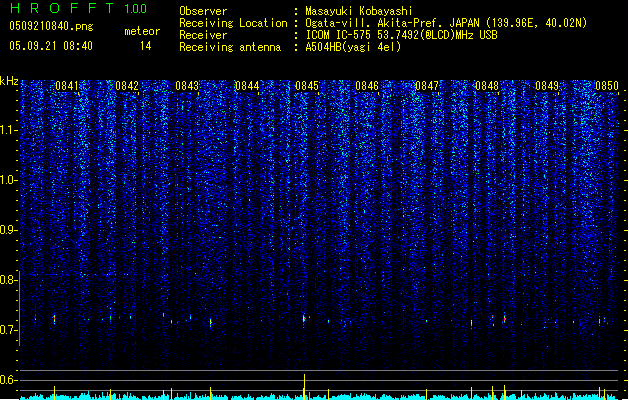Image resolution: width=629 pixels, height=400 pixels.
Task: Click the 0844 time marker
Action: (x=247, y=85)
